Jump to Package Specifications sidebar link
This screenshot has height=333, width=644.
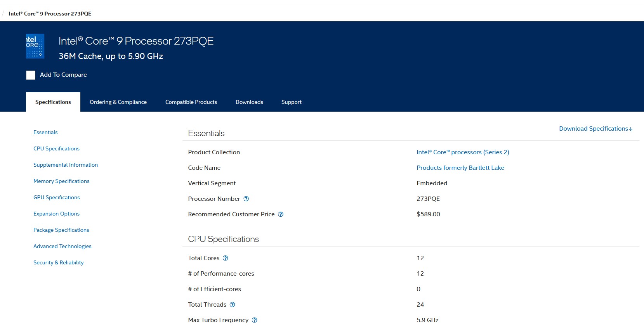61,230
